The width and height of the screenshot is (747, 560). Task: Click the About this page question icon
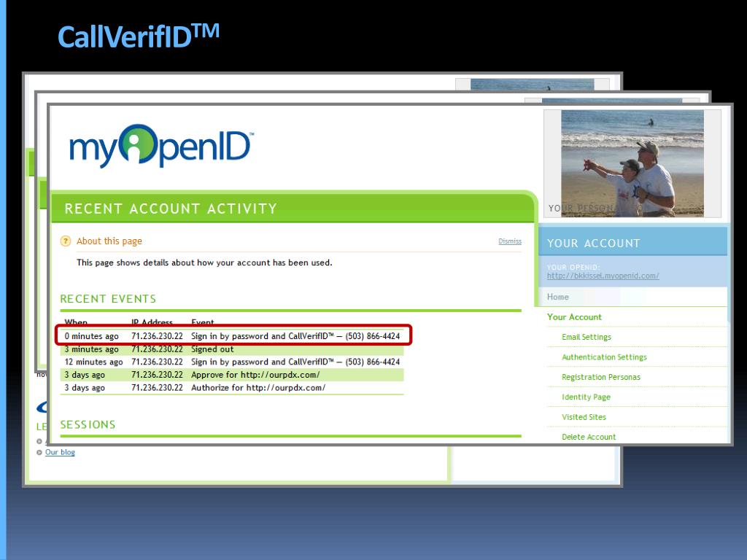point(66,241)
